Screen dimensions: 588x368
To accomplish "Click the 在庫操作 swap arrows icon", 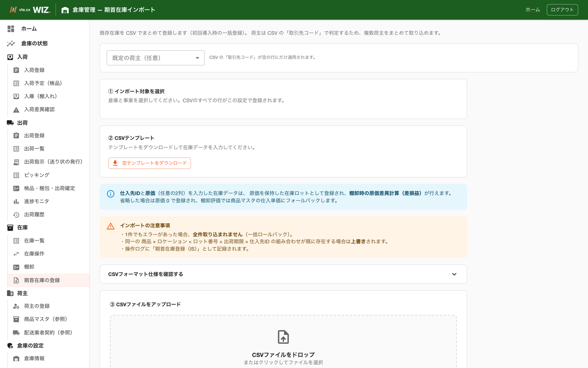I will pos(16,254).
